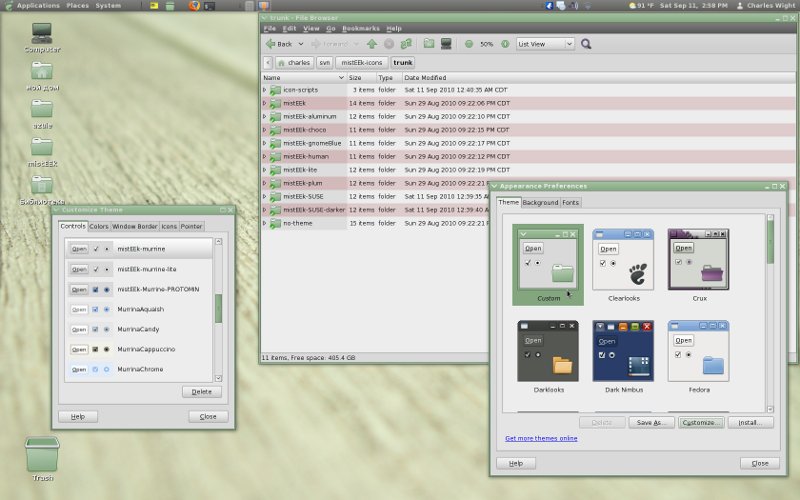Click the green folder launcher in top panel

coord(170,6)
